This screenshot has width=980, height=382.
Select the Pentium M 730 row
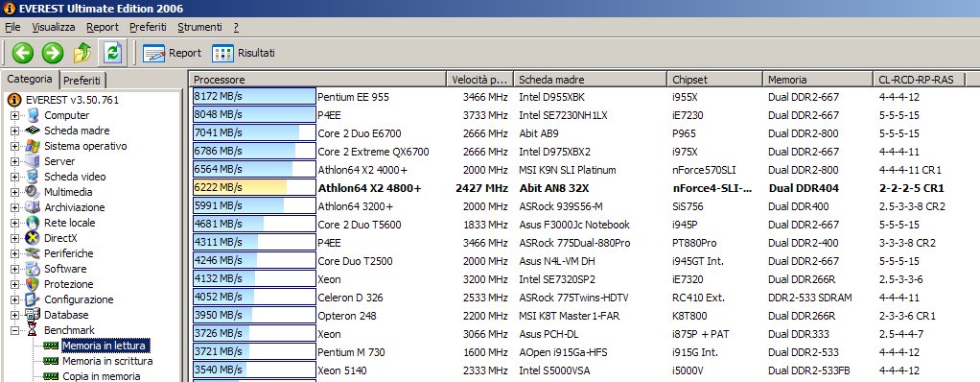(x=584, y=352)
